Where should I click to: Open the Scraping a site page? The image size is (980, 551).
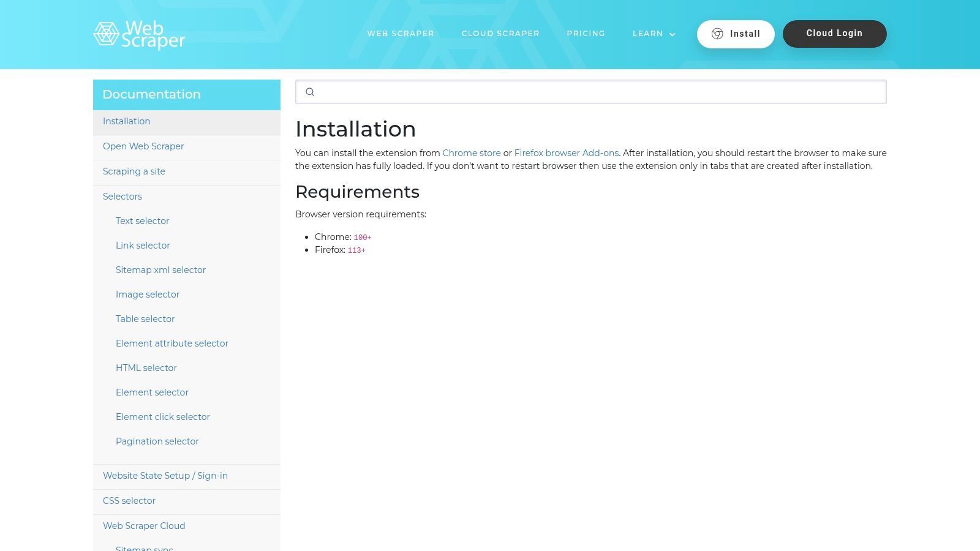coord(134,171)
